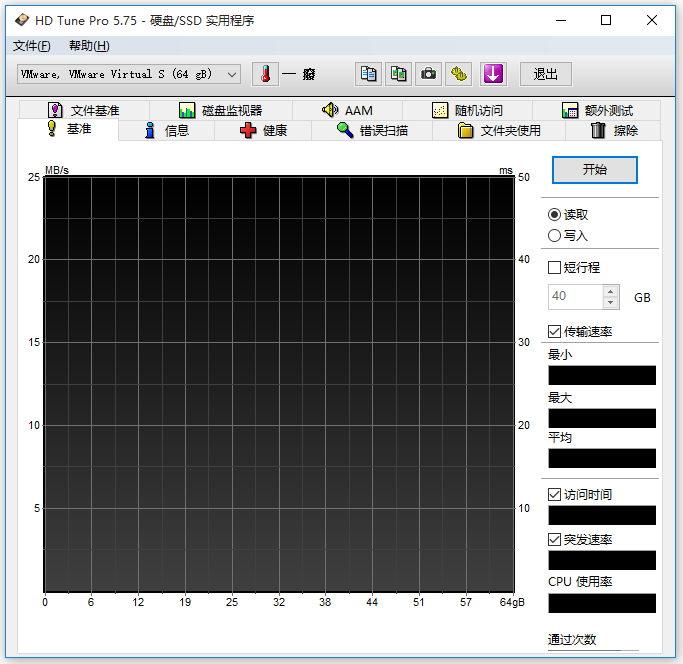The height and width of the screenshot is (664, 683).
Task: Select the 写入 write radio button
Action: (555, 236)
